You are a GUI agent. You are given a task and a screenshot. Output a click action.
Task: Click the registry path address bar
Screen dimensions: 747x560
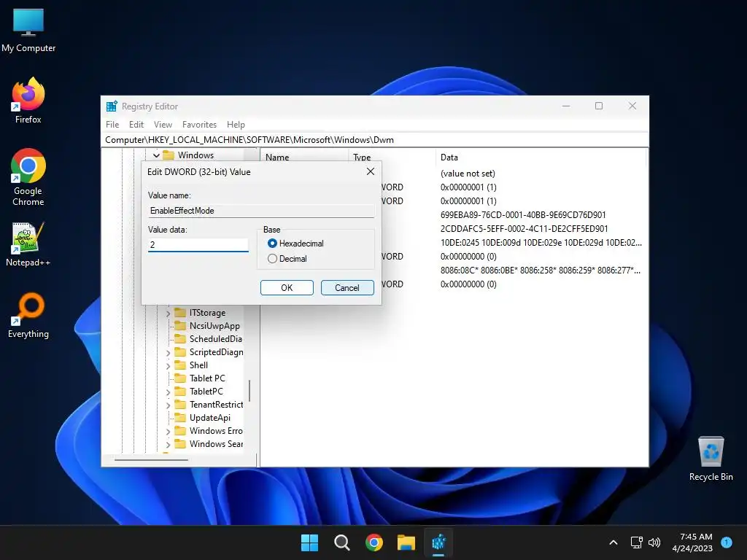point(375,139)
